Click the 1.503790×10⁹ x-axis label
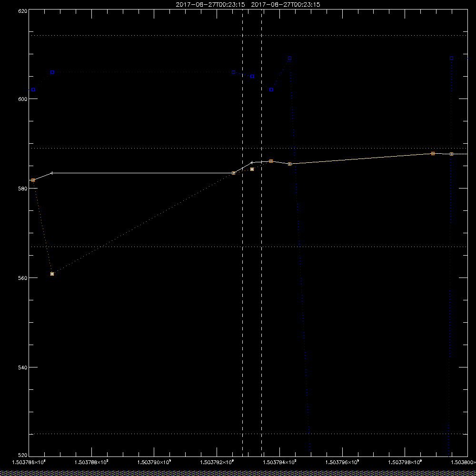Screen dimensions: 476x476 [154, 462]
